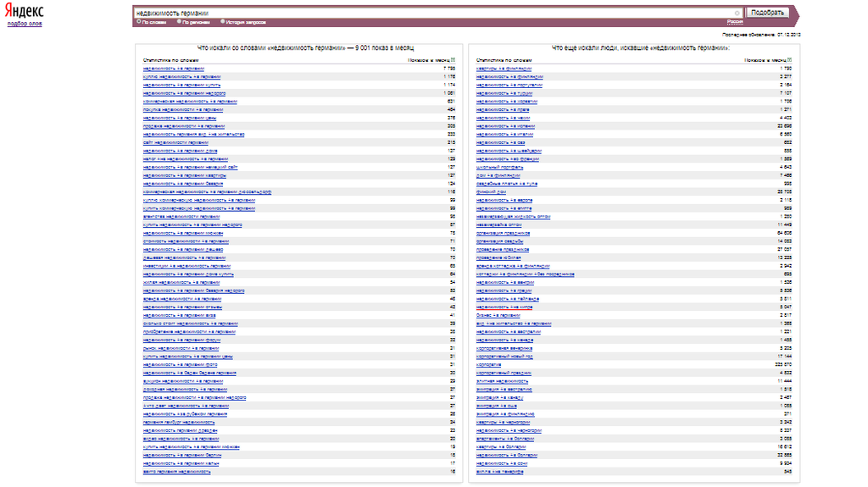868x487 pixels.
Task: Open 'недвижимость +в португалии' link
Action: (x=509, y=86)
